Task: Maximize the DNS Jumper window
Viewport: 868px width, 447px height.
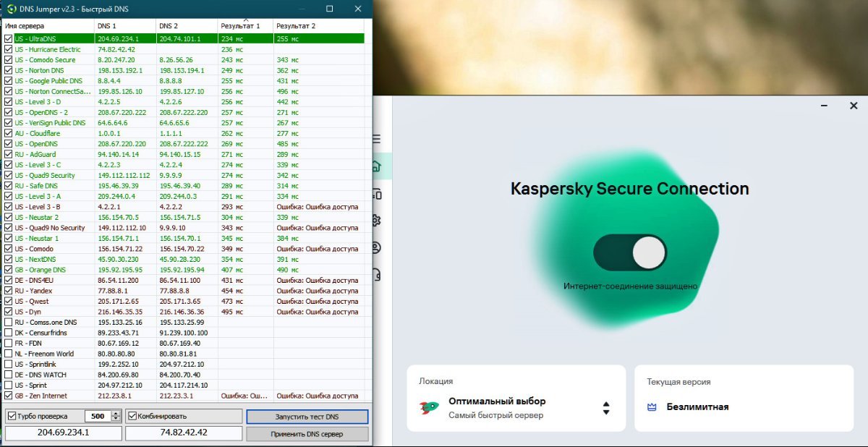Action: tap(330, 9)
